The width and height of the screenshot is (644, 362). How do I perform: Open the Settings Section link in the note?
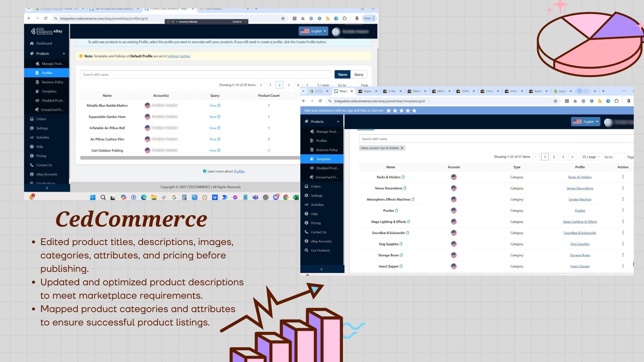pos(178,56)
